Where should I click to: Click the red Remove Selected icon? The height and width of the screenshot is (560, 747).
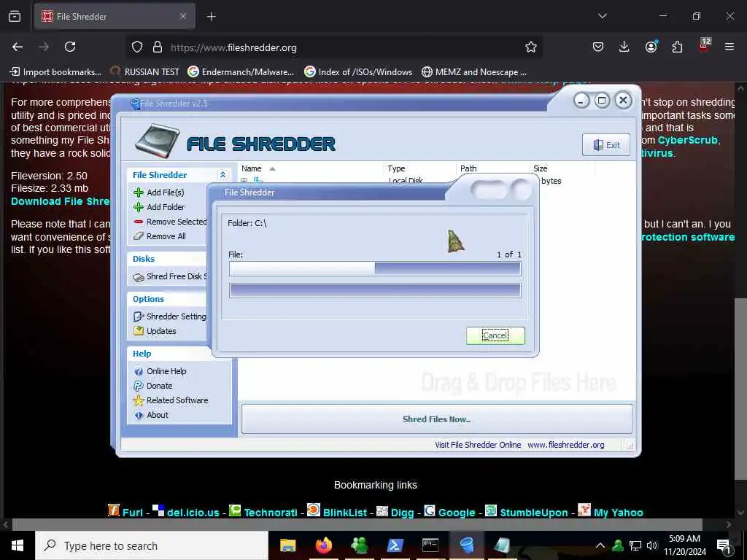[x=138, y=222]
